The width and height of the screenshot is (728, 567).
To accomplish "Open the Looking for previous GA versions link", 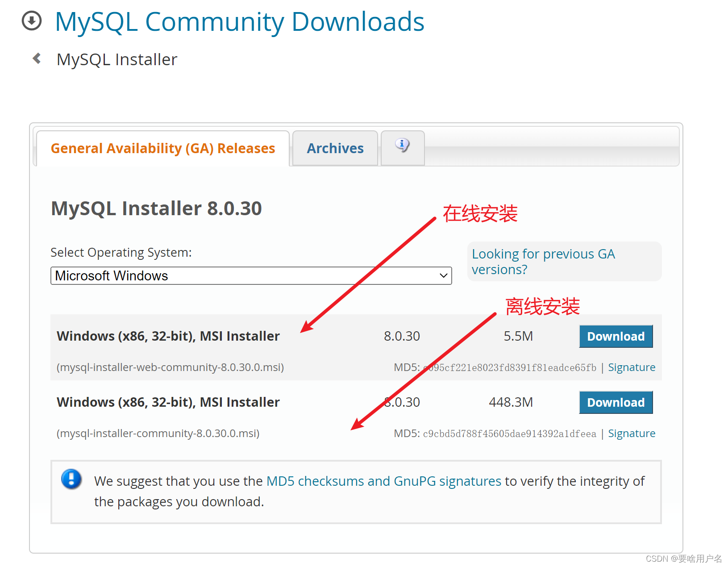I will [543, 261].
